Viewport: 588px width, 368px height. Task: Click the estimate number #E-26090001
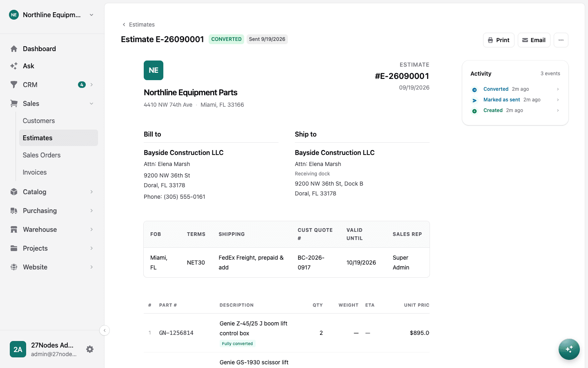click(402, 76)
